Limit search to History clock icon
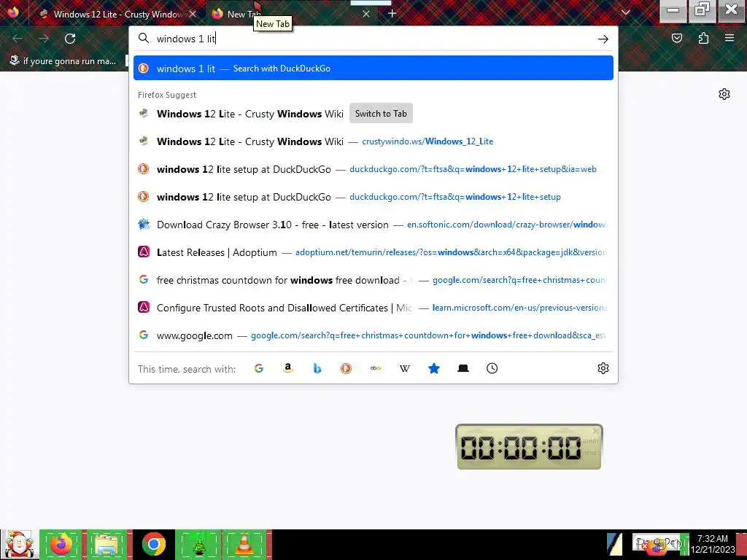Image resolution: width=747 pixels, height=560 pixels. coord(492,368)
